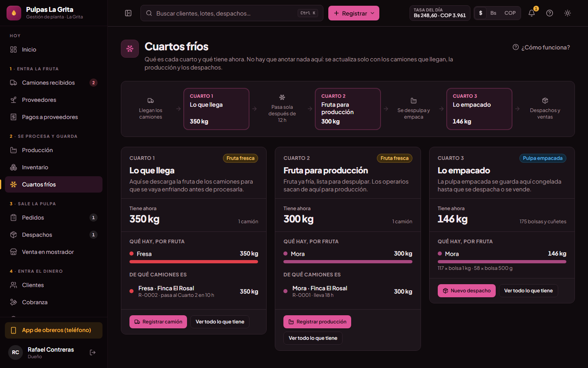Viewport: 588px width, 368px height.
Task: Navigate to Producción
Action: pyautogui.click(x=53, y=150)
